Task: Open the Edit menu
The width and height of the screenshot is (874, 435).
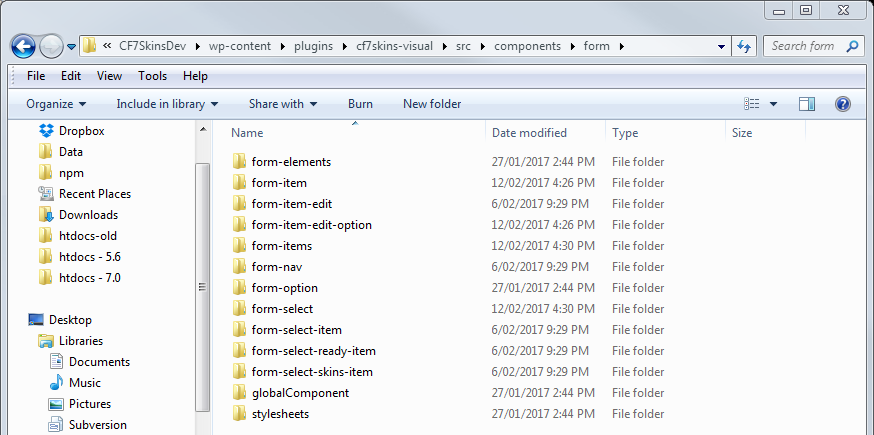Action: pos(71,76)
